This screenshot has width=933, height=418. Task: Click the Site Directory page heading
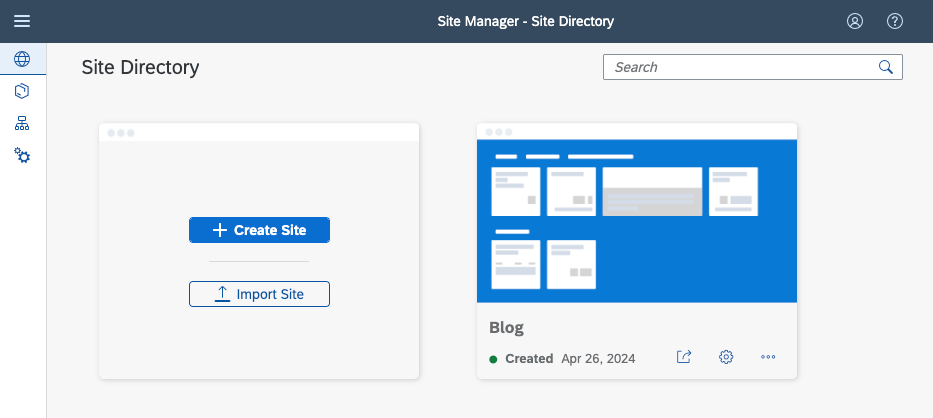(140, 67)
